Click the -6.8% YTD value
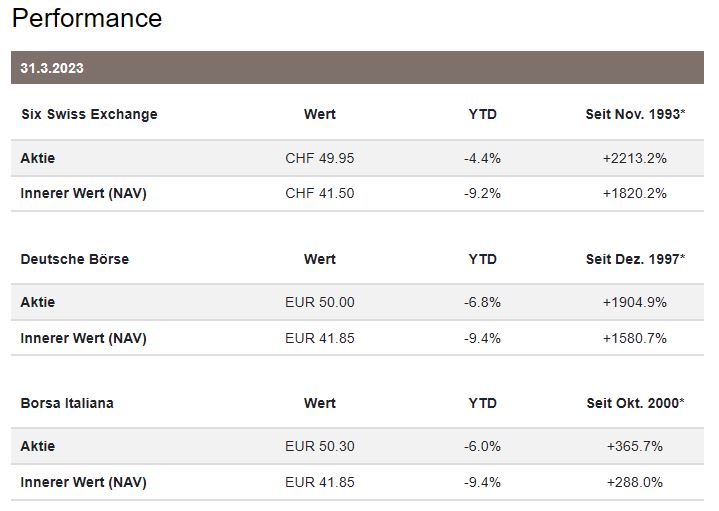 pos(482,302)
